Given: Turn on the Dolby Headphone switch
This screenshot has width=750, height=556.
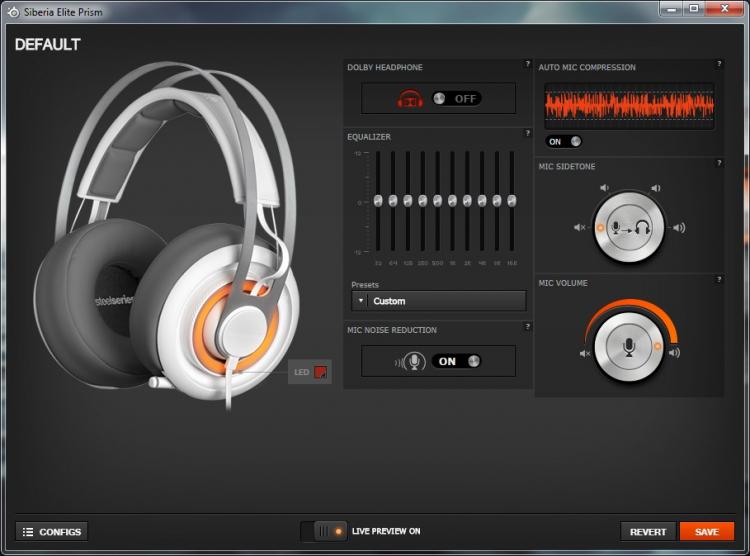Looking at the screenshot, I should 457,99.
